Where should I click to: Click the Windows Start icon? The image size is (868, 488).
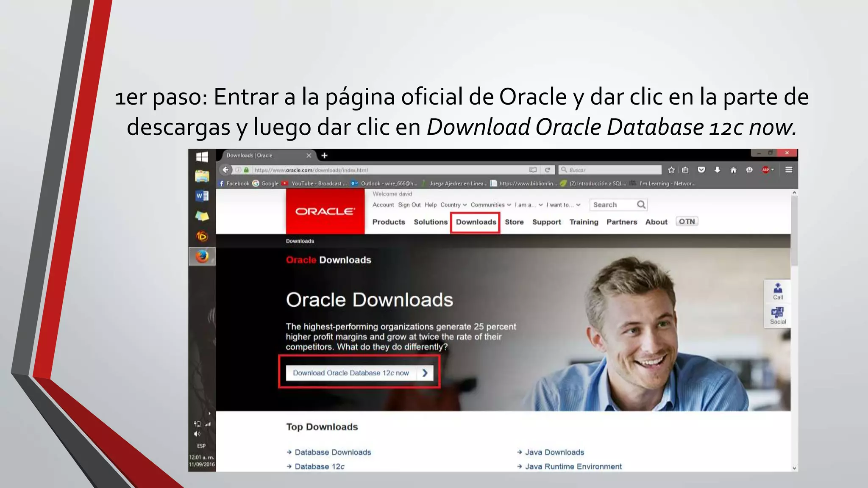click(202, 157)
